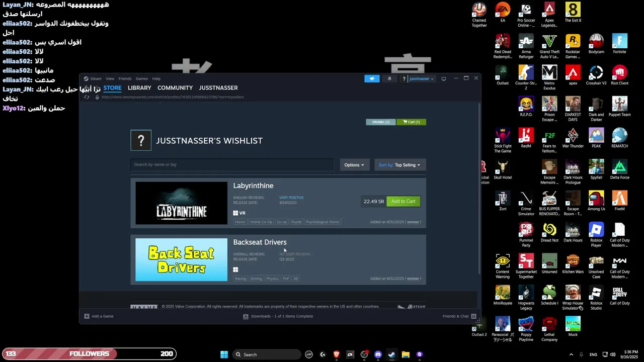The width and height of the screenshot is (644, 362).
Task: Remove Backseat Drivers from wishlist
Action: pos(413,279)
